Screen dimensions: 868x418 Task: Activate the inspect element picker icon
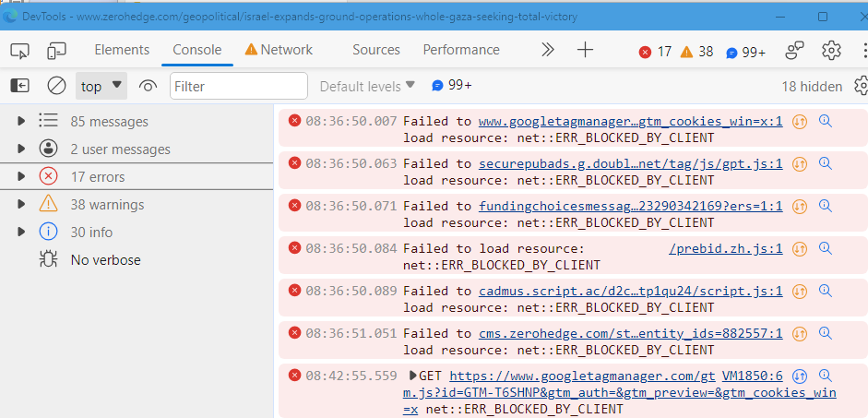click(x=20, y=51)
